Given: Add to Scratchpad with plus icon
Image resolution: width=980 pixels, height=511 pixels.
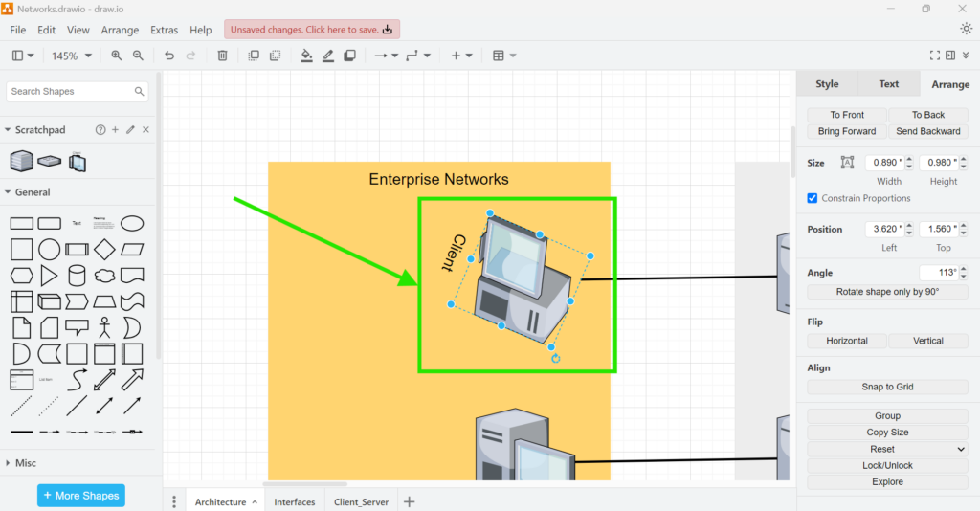Looking at the screenshot, I should [115, 130].
